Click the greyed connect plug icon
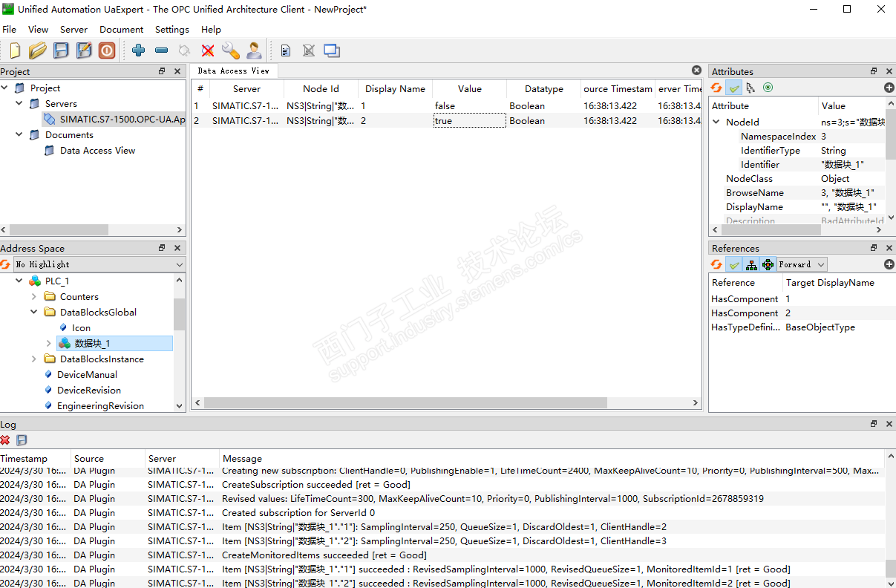This screenshot has height=588, width=896. point(184,50)
